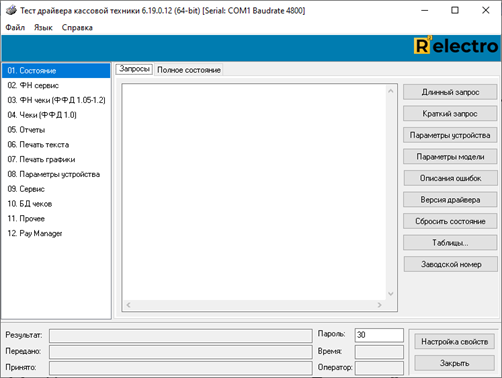
Task: Click the Передано field
Action: [x=181, y=352]
